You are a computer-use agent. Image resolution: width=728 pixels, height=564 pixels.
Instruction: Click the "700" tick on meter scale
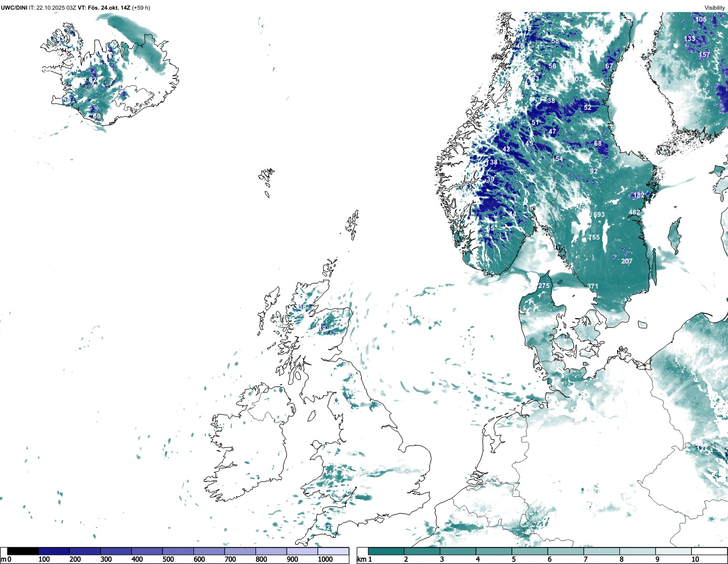point(230,559)
